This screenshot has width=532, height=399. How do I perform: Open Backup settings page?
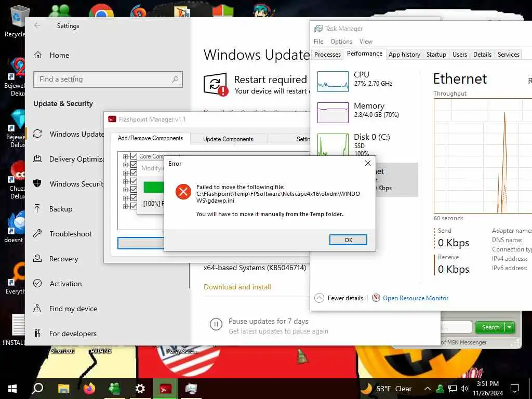point(53,209)
